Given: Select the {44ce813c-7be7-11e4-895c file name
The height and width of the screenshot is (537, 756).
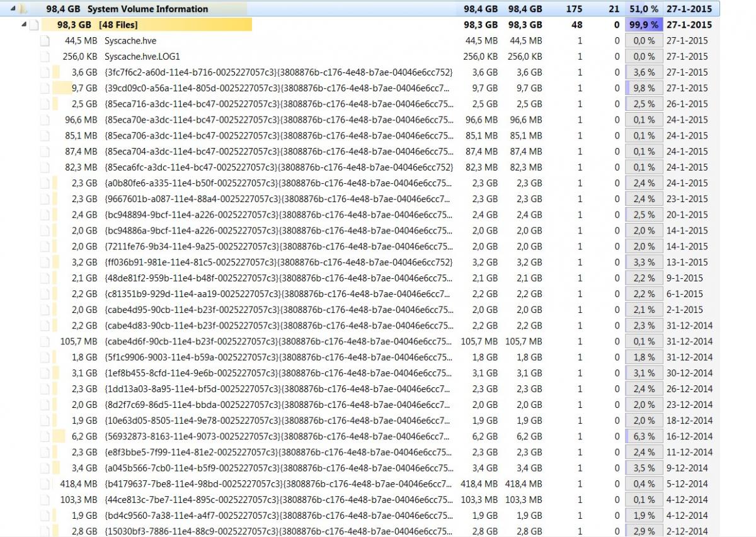Looking at the screenshot, I should point(278,499).
